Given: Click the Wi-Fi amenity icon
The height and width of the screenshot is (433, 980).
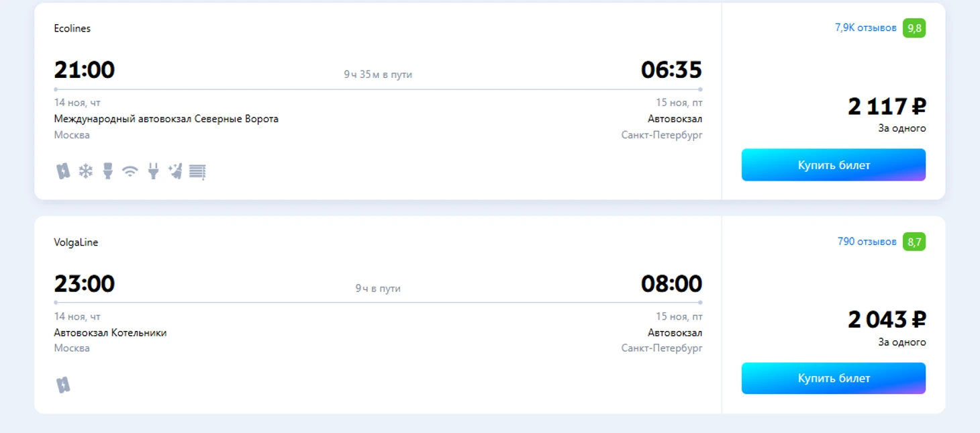Looking at the screenshot, I should pyautogui.click(x=130, y=172).
